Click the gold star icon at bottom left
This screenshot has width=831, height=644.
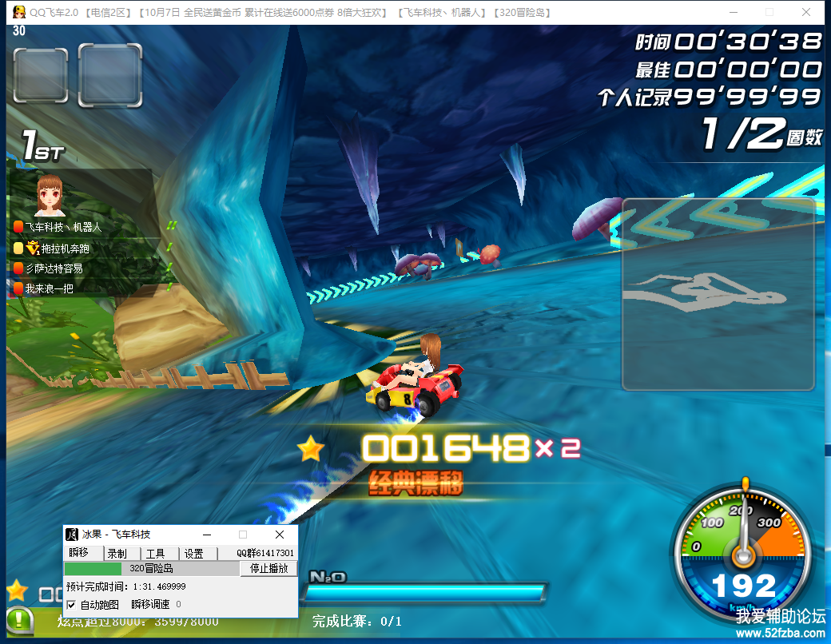(x=17, y=590)
